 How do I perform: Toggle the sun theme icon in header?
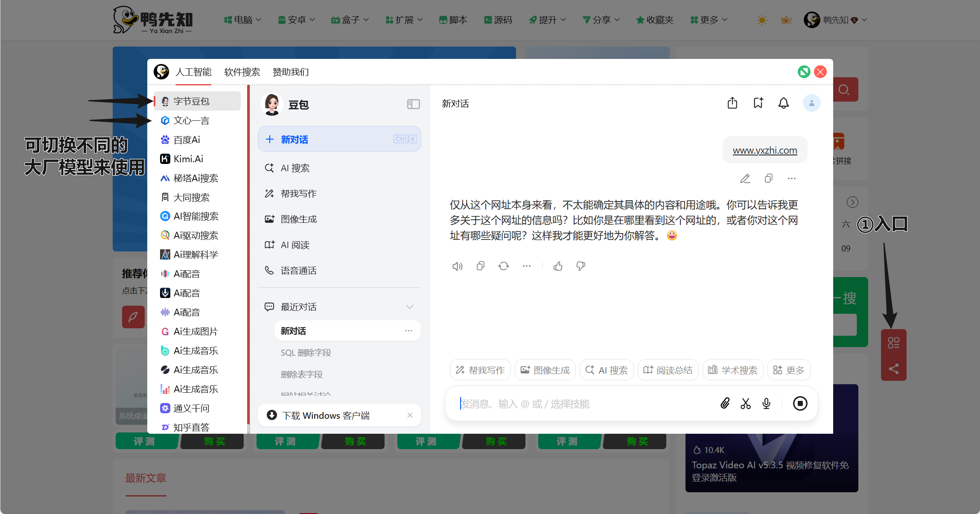pos(762,20)
